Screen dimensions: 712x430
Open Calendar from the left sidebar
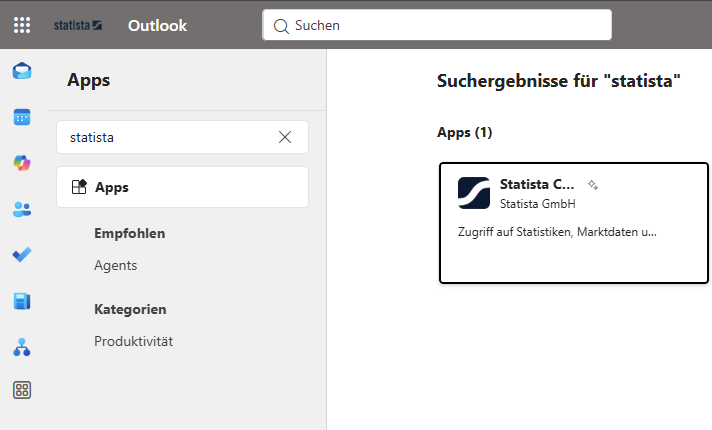point(22,117)
